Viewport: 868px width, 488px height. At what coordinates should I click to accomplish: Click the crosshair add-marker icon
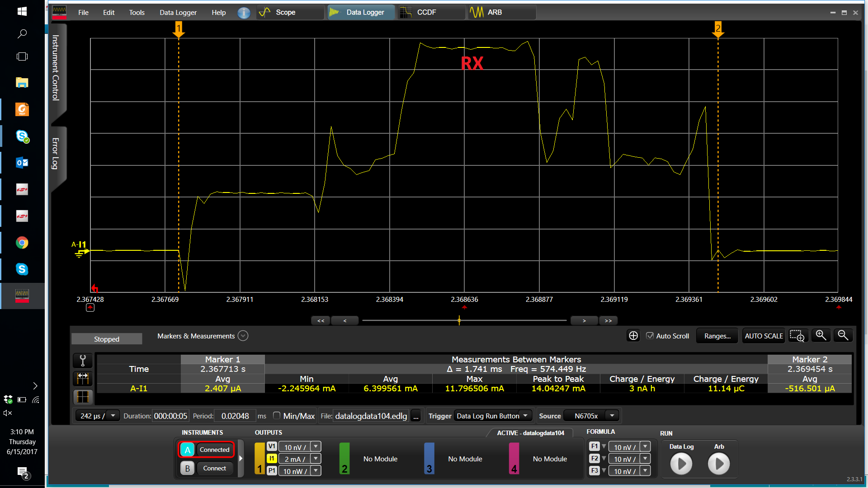633,336
